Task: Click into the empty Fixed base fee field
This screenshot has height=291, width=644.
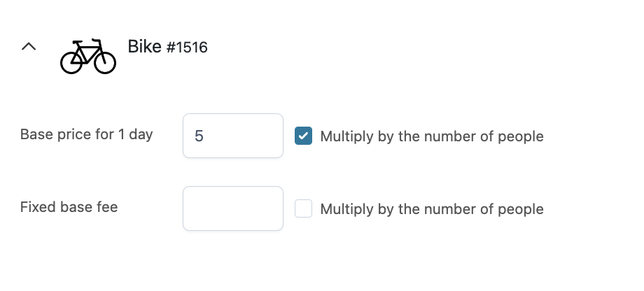Action: tap(233, 208)
